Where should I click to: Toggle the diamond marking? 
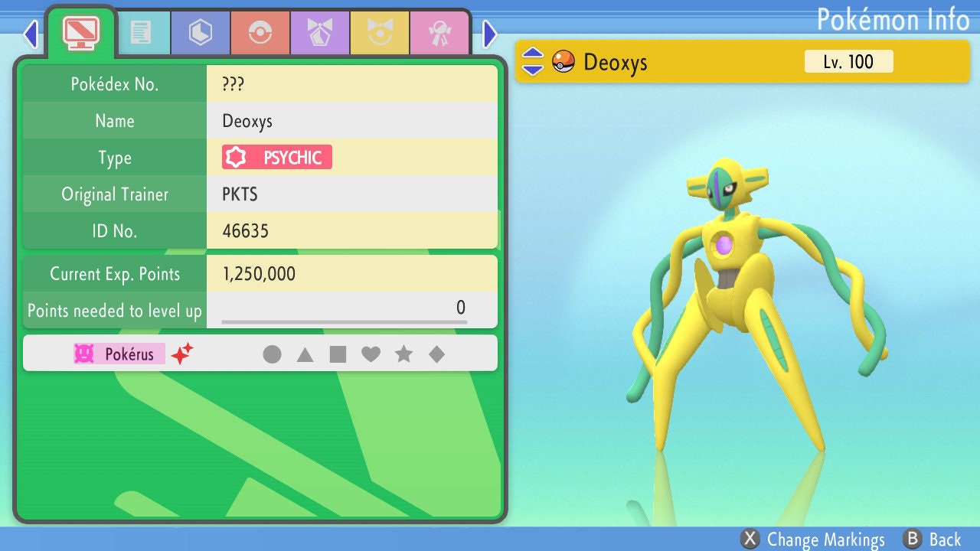point(436,354)
